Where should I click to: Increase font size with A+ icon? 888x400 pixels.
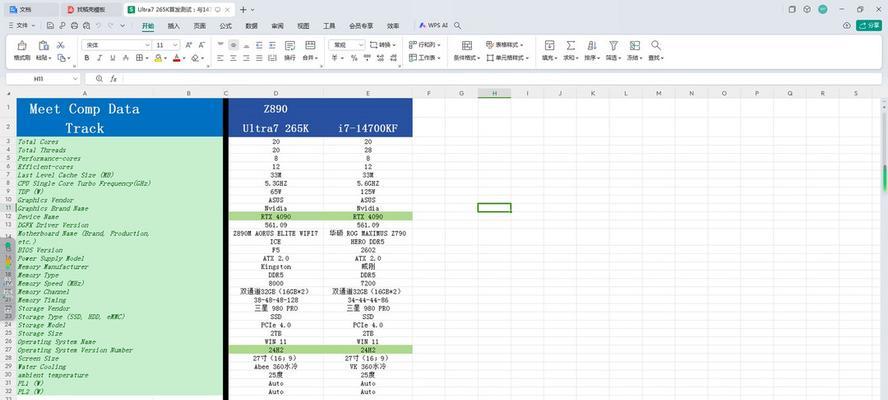[x=189, y=45]
